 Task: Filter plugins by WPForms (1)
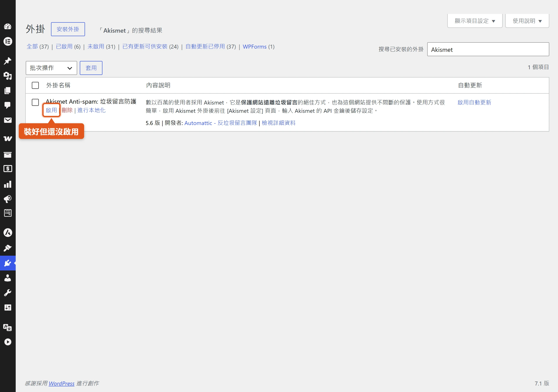tap(259, 47)
